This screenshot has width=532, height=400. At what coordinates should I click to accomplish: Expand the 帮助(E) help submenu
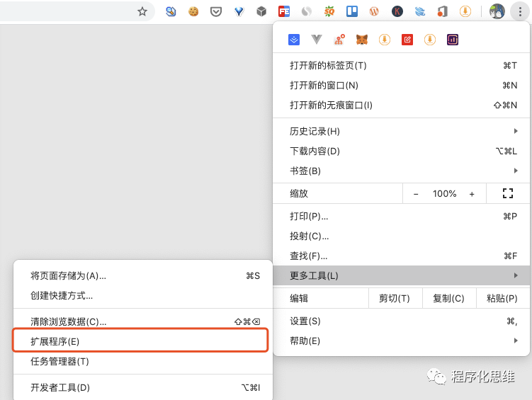[402, 341]
